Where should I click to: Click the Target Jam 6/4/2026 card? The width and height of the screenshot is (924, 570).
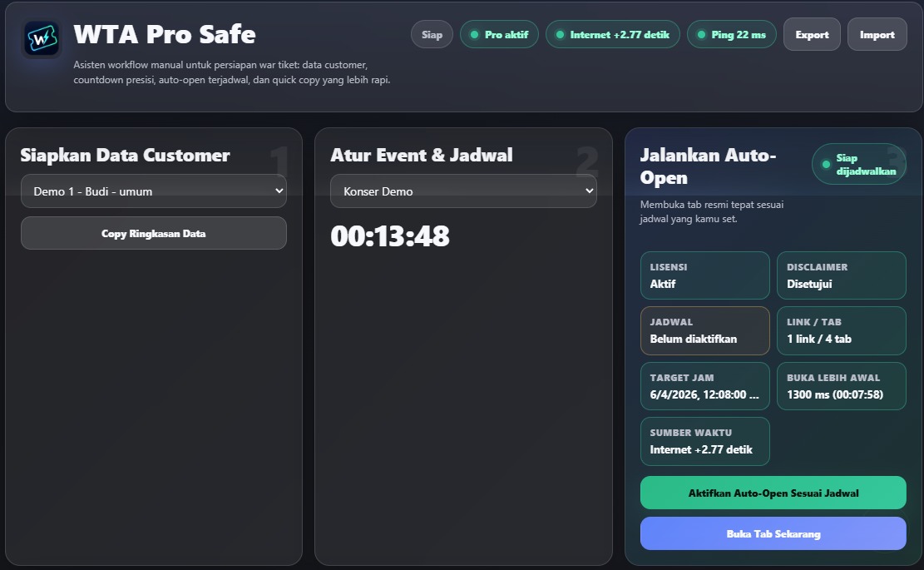point(704,386)
